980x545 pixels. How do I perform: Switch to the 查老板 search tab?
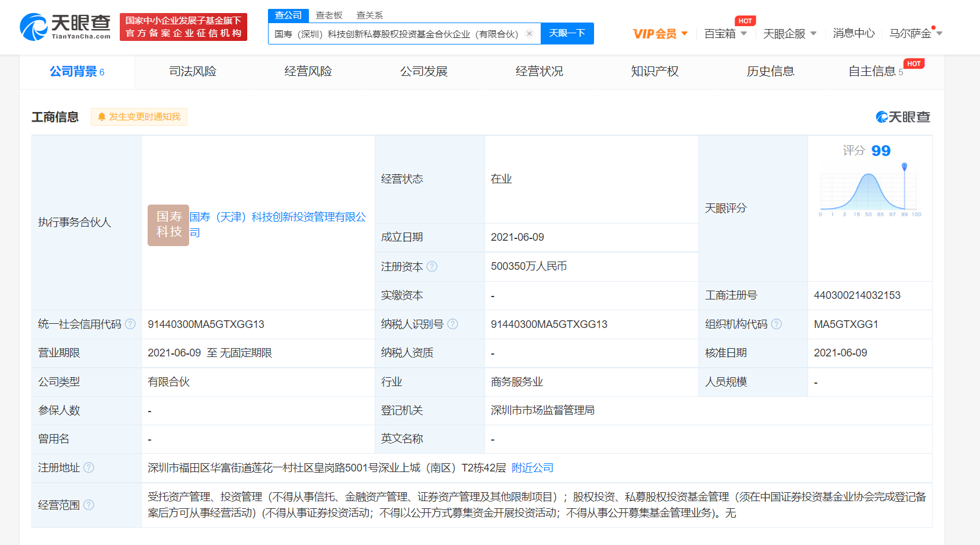coord(330,15)
